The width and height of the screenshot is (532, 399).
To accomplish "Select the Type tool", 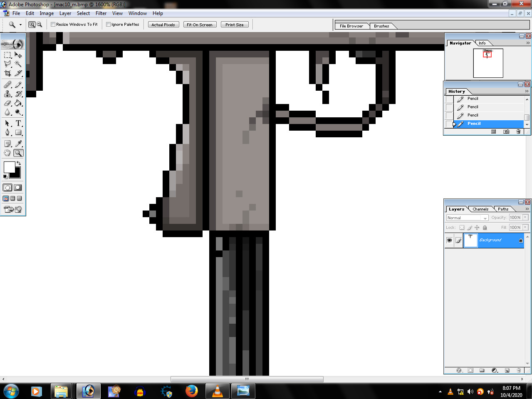I will [x=18, y=123].
